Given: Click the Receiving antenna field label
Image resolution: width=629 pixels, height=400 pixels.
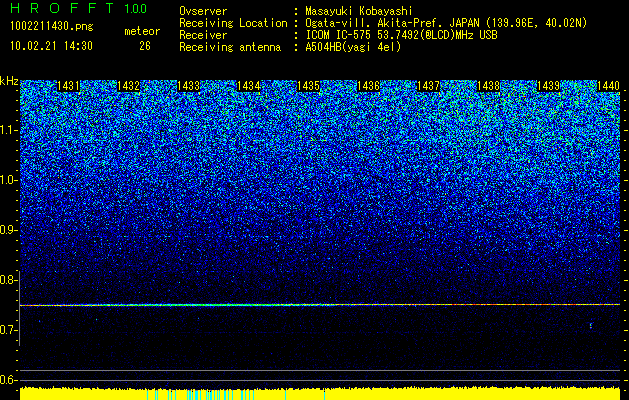Looking at the screenshot, I should (230, 47).
